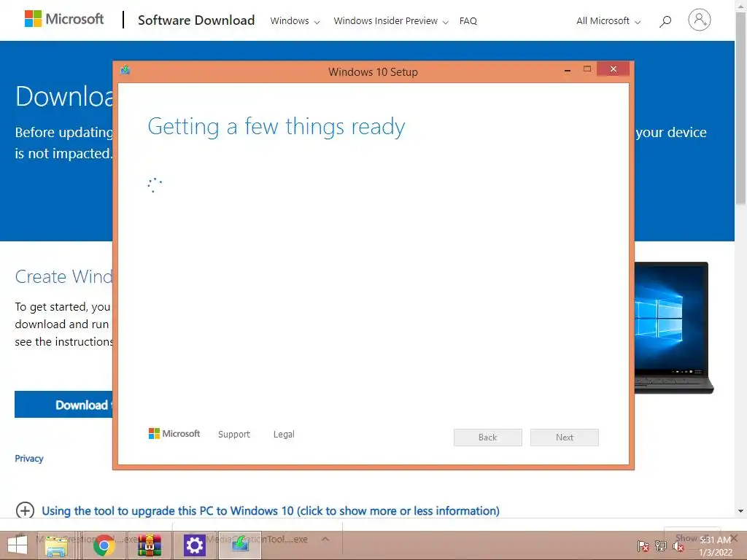This screenshot has height=560, width=747.
Task: Click the account sign-in avatar icon
Action: [x=699, y=20]
